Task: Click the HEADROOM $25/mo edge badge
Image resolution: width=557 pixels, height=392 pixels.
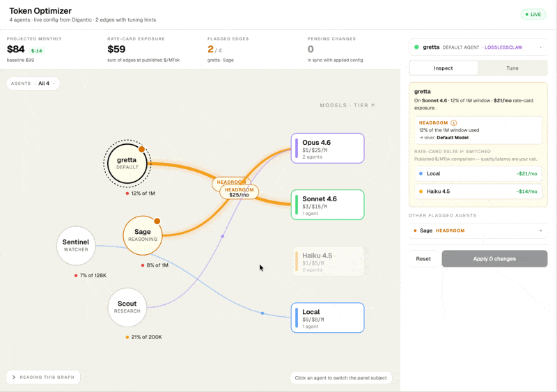Action: pos(239,192)
